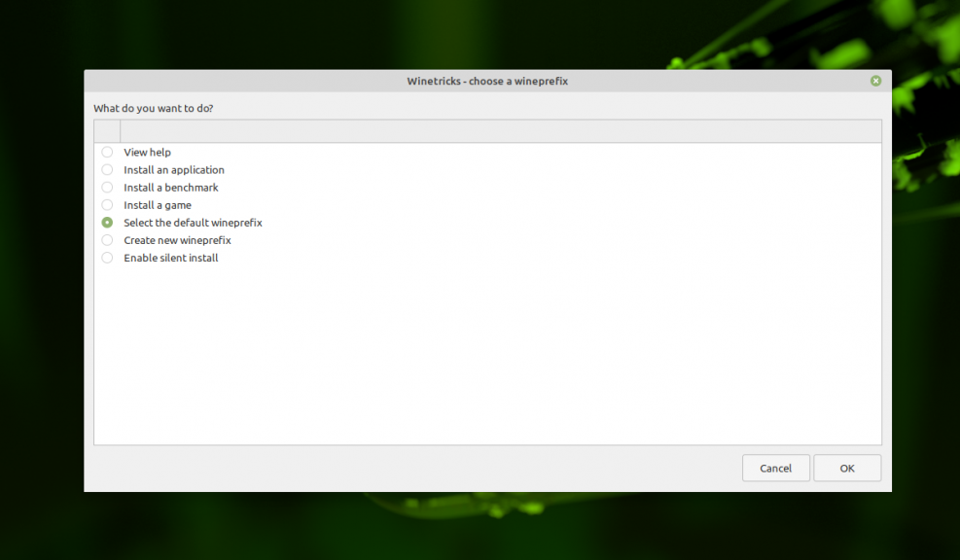Click the OK button to confirm

847,468
